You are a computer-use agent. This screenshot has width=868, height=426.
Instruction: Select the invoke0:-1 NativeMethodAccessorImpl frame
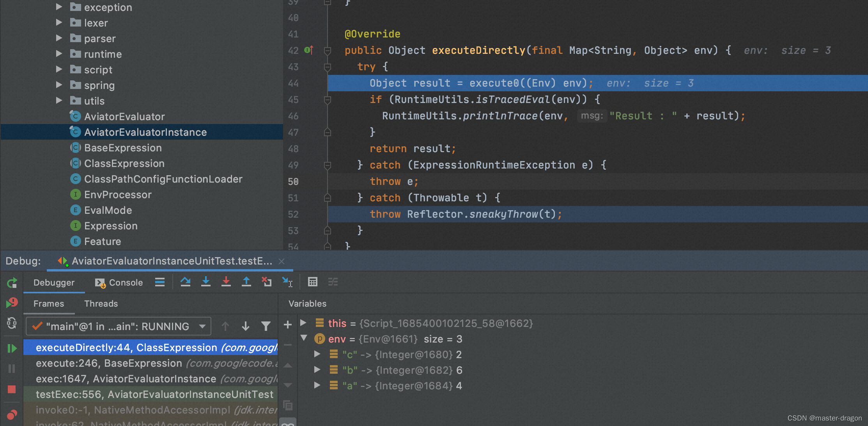[x=151, y=410]
